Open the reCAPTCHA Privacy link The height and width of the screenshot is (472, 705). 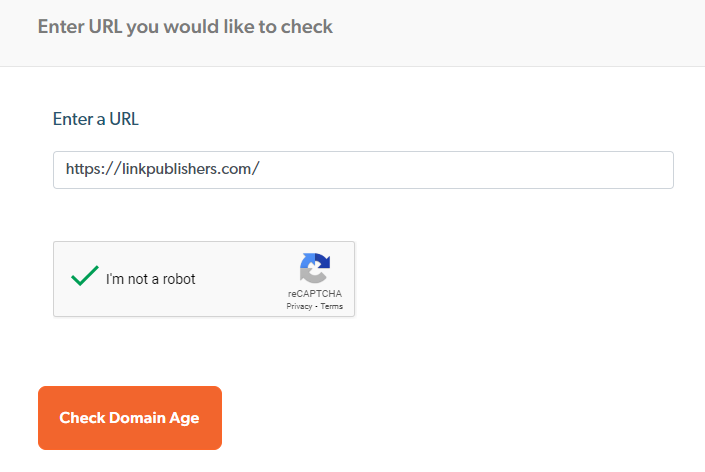[x=298, y=307]
